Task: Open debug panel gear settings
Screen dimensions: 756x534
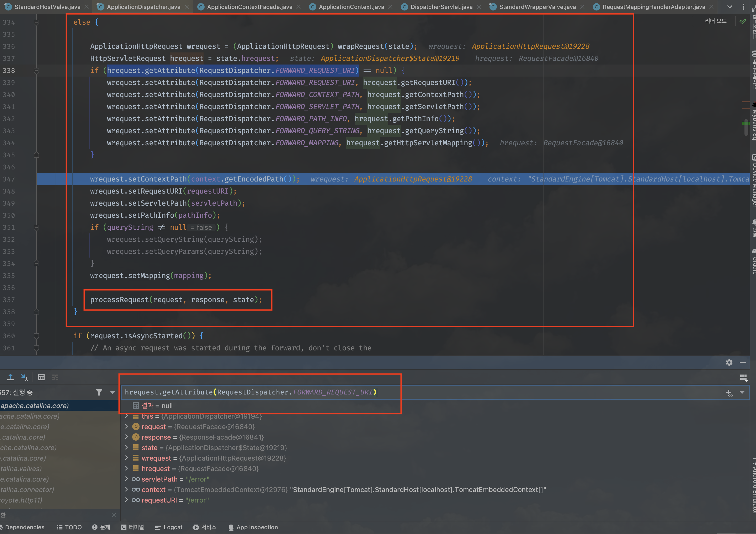Action: click(x=729, y=362)
